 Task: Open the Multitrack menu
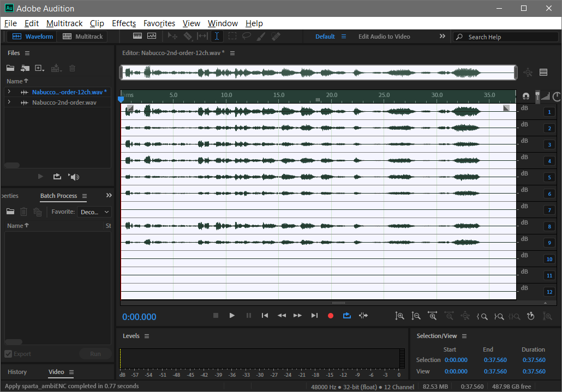tap(64, 23)
